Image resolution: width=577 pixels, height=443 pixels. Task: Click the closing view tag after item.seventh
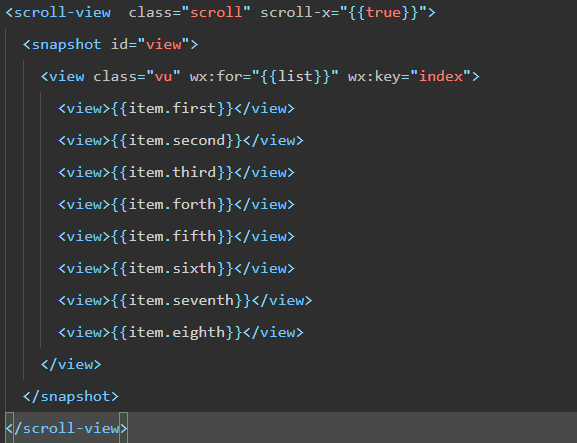point(282,301)
